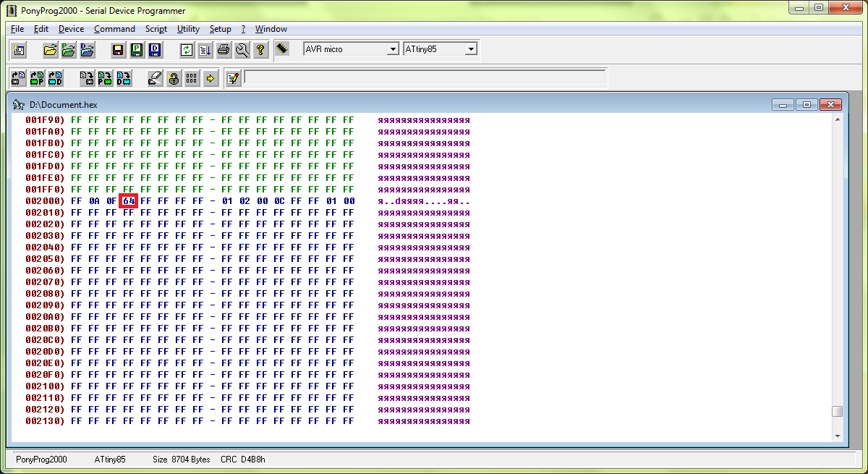Write all to device icon
Viewport: 868px width, 474px height.
click(x=87, y=78)
